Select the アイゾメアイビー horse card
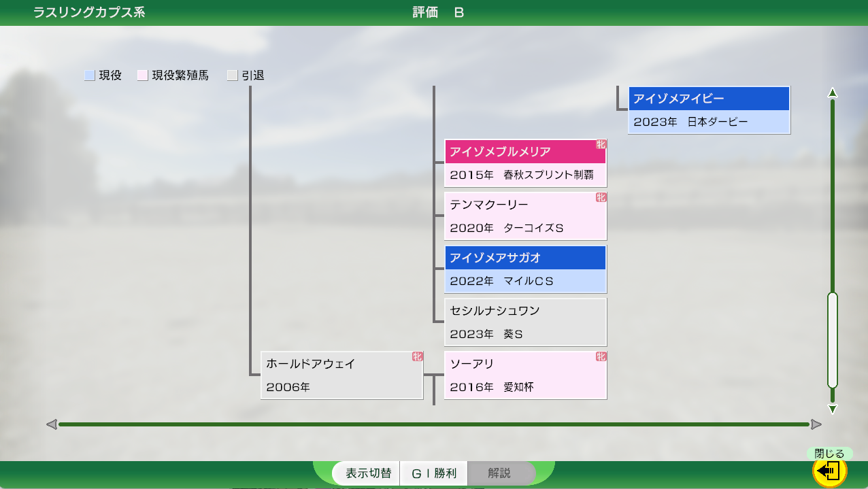The width and height of the screenshot is (868, 489). (x=708, y=110)
